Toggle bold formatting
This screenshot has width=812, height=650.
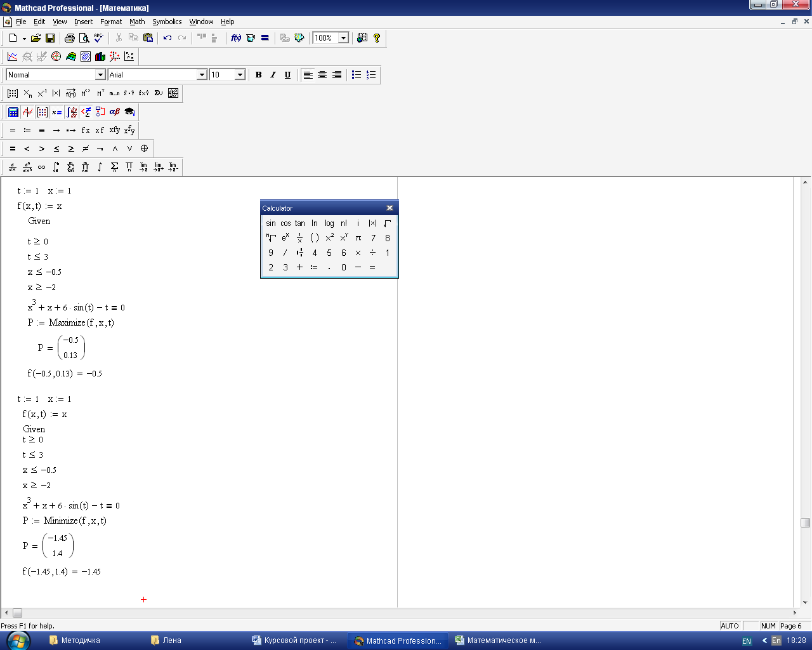(x=258, y=75)
